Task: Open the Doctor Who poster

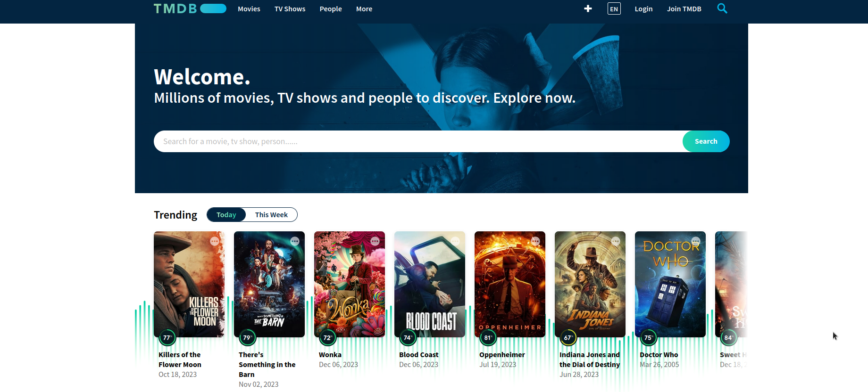Action: click(x=670, y=284)
